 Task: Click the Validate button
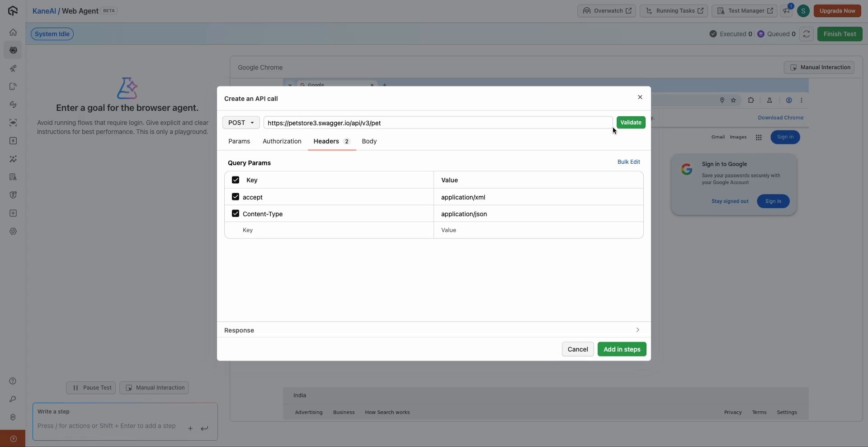click(x=631, y=123)
